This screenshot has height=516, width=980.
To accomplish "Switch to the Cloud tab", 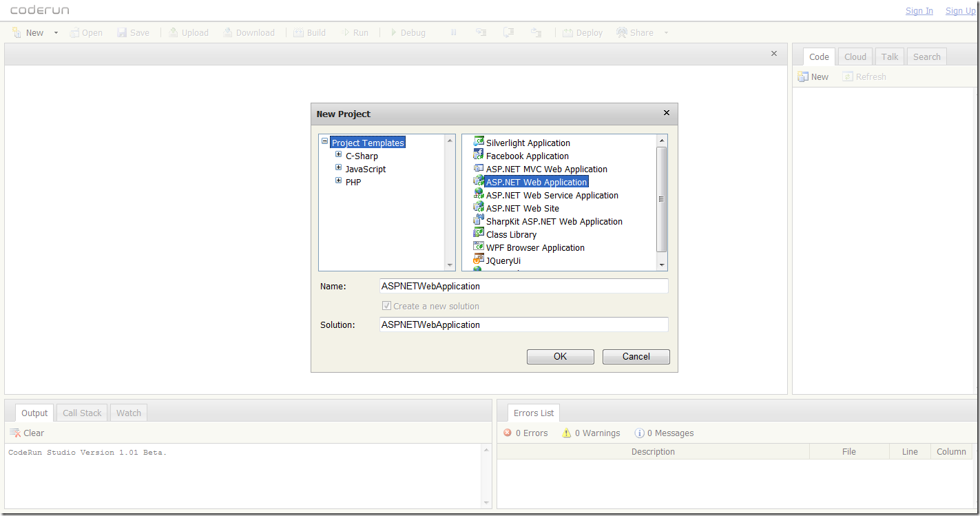I will click(x=855, y=56).
